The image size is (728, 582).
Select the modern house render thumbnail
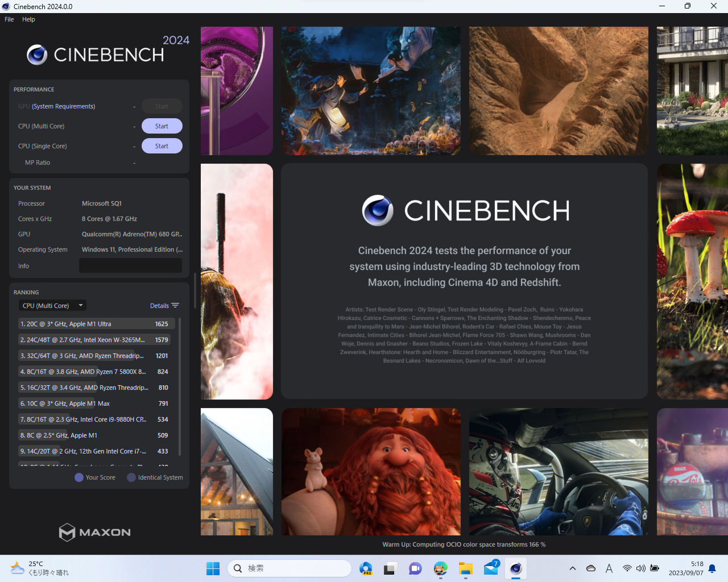point(693,91)
